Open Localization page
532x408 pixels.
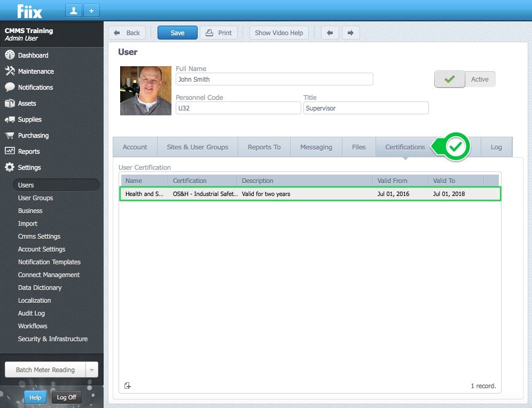point(34,301)
